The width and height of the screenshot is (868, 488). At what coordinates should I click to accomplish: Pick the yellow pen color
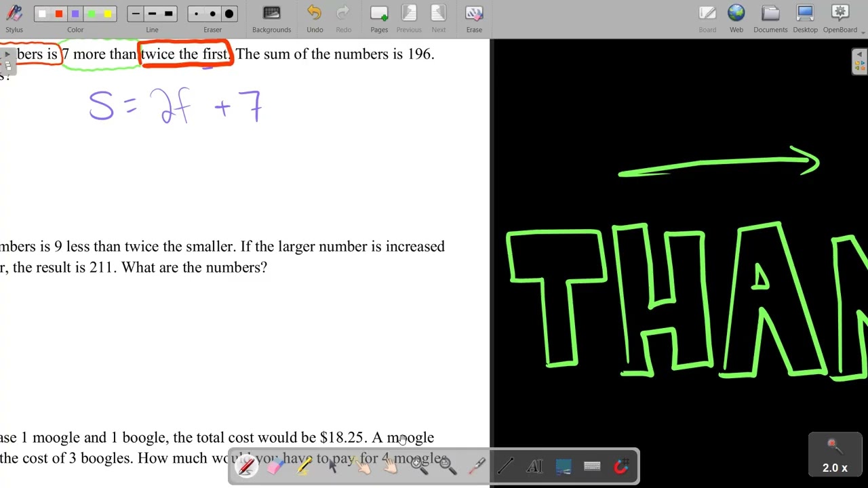[108, 14]
